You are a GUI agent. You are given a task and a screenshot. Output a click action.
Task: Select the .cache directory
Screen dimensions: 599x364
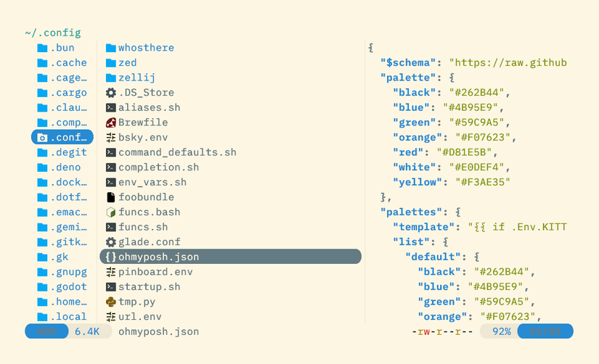[x=62, y=62]
